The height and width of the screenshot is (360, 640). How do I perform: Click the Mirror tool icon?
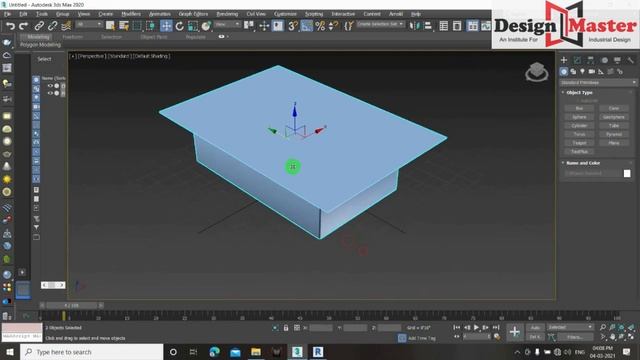(x=414, y=26)
